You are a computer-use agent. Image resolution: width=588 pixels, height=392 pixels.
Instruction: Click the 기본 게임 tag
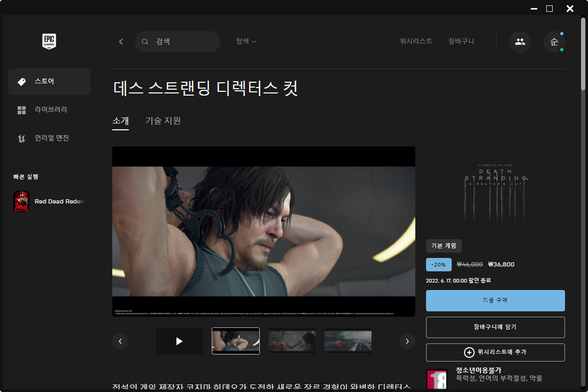tap(444, 246)
